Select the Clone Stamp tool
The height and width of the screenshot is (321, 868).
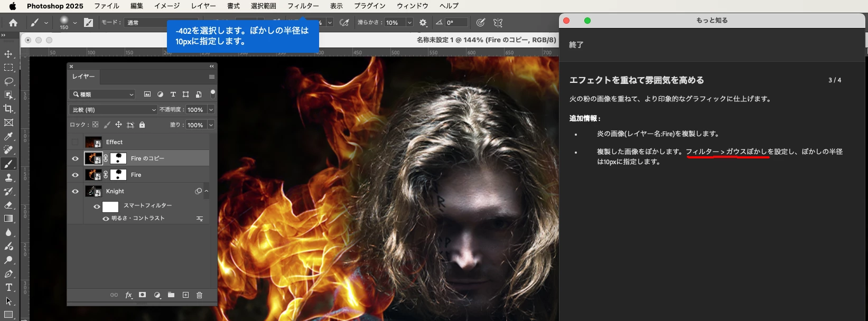(9, 178)
